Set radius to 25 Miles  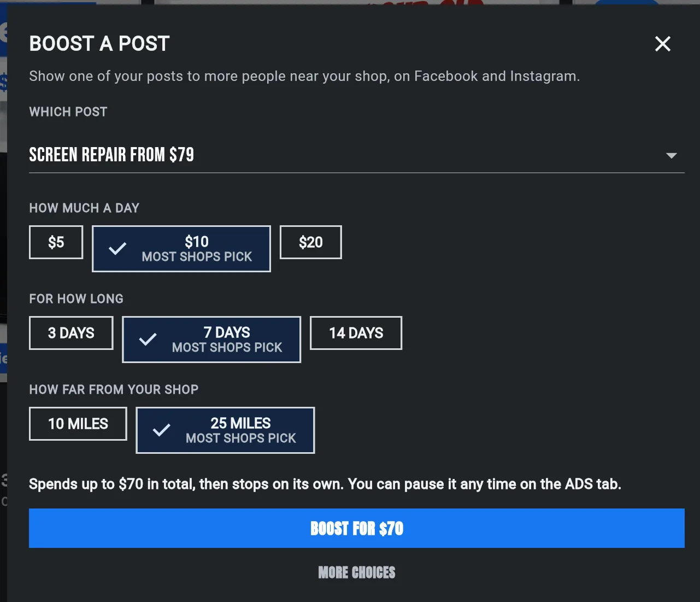225,430
